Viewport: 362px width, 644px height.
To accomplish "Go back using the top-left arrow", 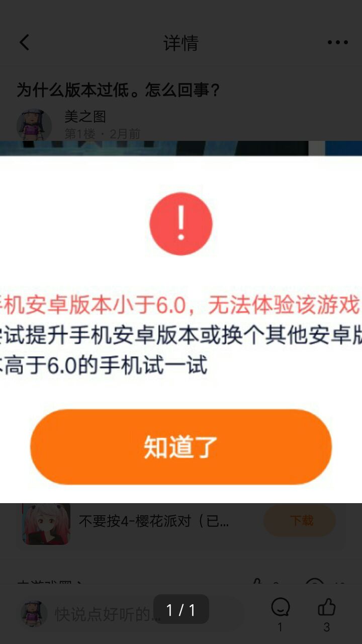I will point(24,42).
